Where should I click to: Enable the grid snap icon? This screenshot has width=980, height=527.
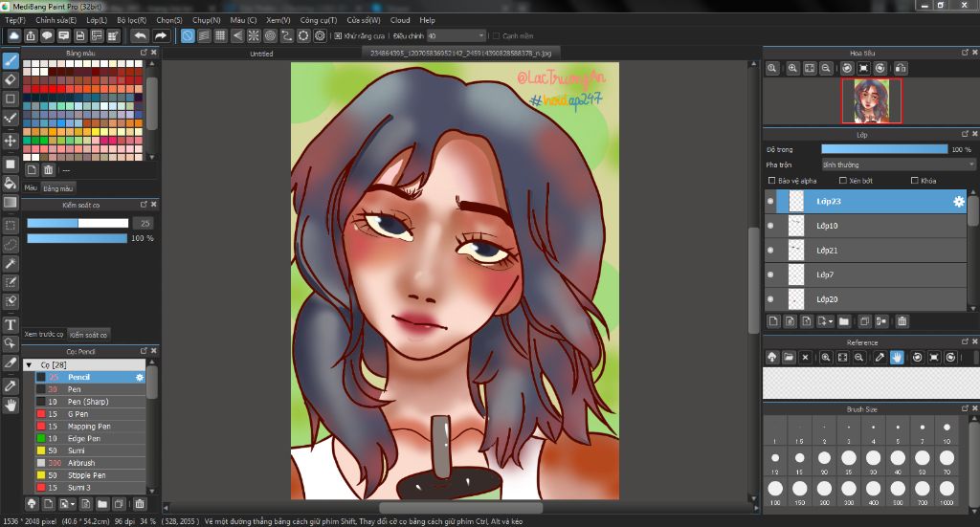pyautogui.click(x=221, y=35)
